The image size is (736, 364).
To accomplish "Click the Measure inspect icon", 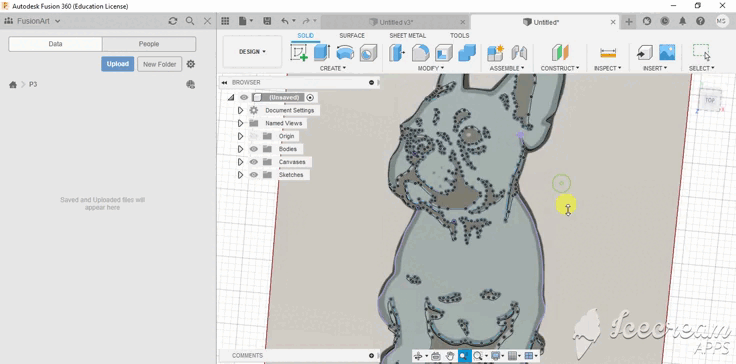I will (x=608, y=53).
